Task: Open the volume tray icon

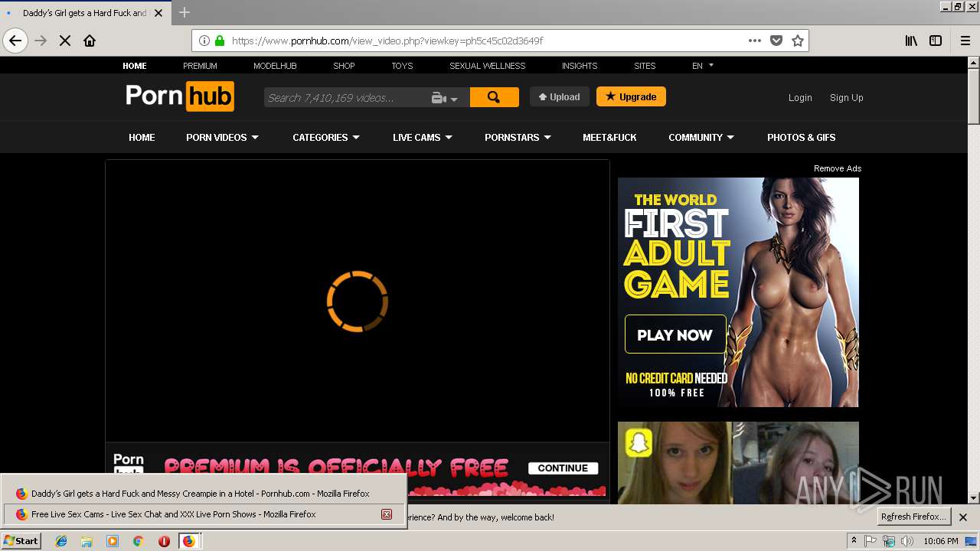Action: click(907, 541)
